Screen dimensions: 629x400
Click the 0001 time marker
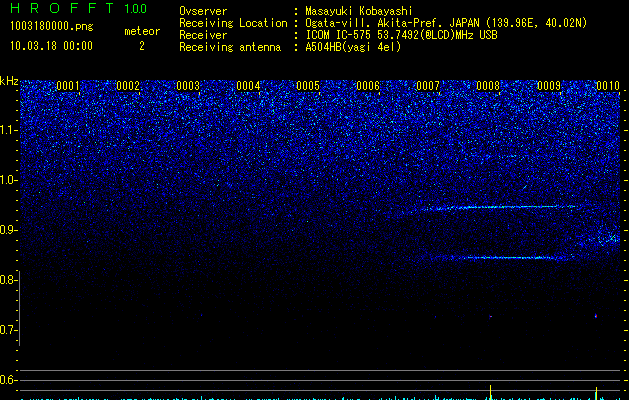[68, 86]
